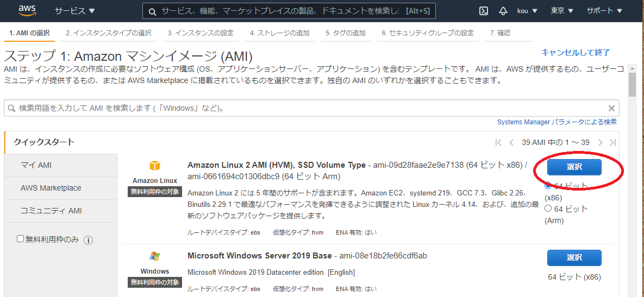644x297 pixels.
Task: Click Microsoft Windows Server 2019 Base title
Action: (260, 256)
